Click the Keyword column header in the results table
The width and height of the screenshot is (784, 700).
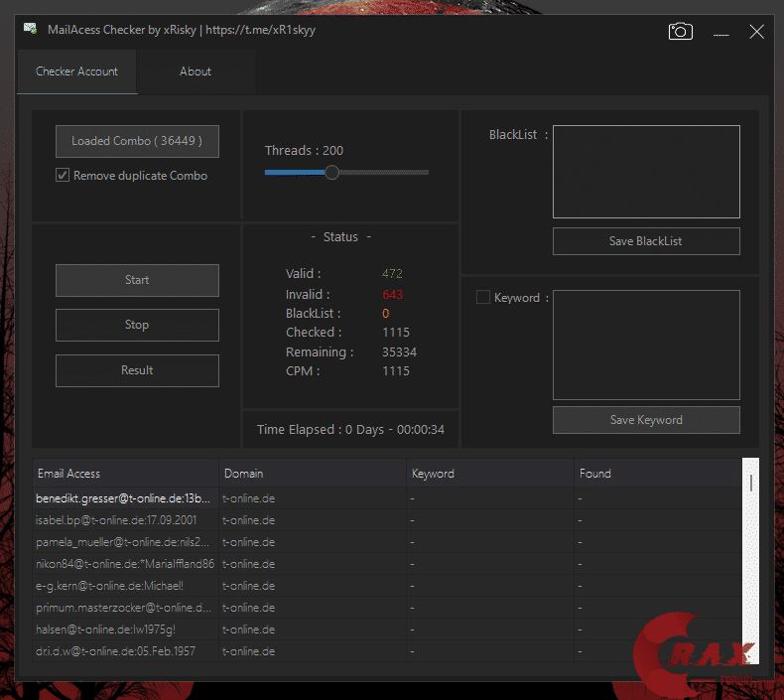490,474
